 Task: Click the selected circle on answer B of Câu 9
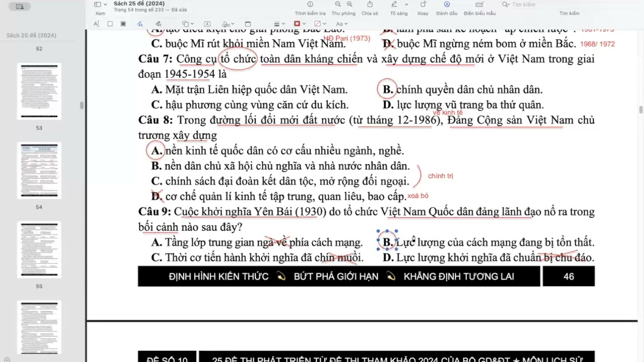(x=387, y=241)
